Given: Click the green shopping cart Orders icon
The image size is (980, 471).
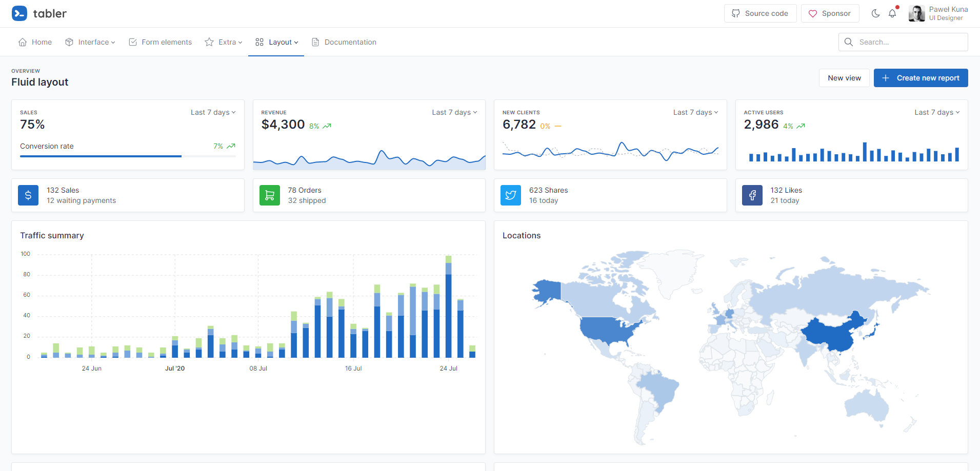Looking at the screenshot, I should tap(270, 195).
